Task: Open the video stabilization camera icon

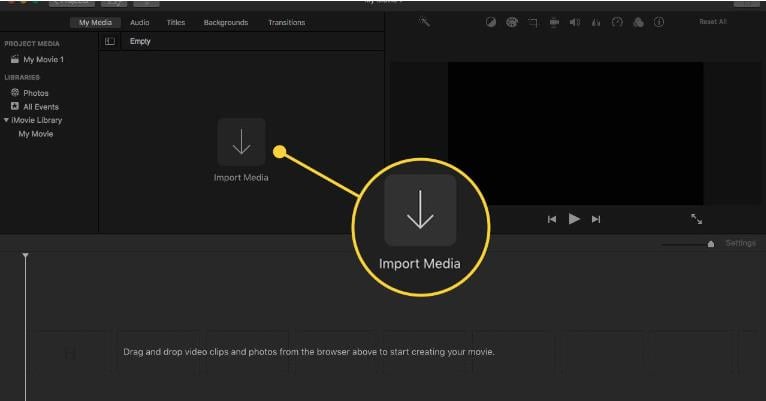Action: 554,22
